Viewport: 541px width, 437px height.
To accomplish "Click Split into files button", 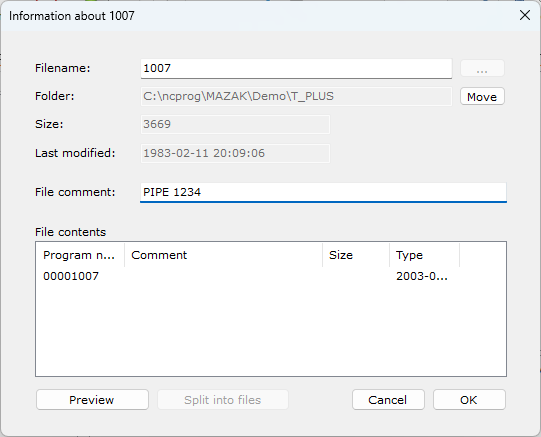I will pyautogui.click(x=223, y=400).
